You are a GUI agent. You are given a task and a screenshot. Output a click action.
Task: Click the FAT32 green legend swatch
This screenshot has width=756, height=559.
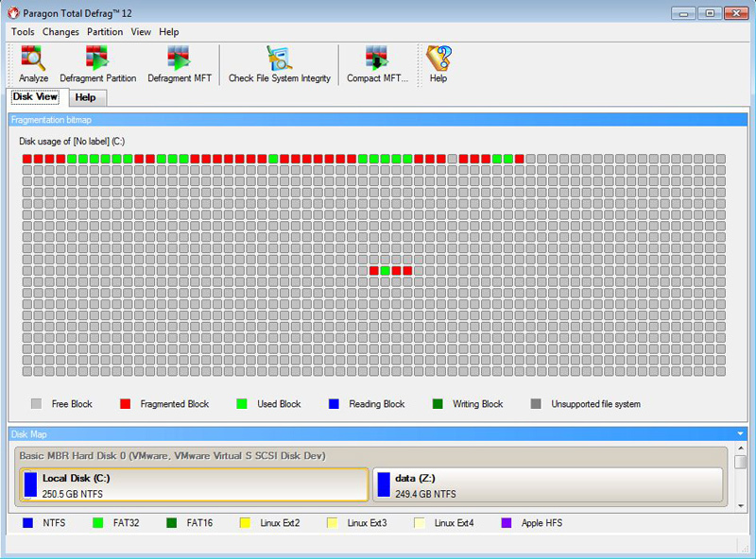[98, 523]
